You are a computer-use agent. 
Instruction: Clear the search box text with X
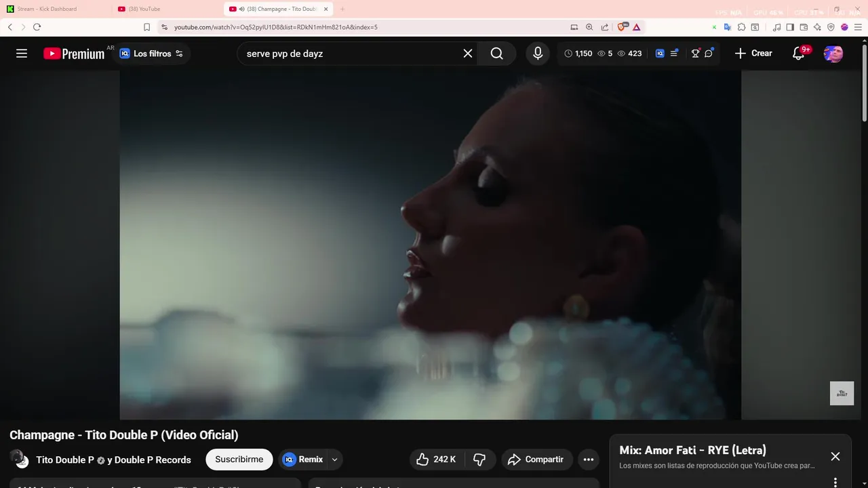[468, 54]
